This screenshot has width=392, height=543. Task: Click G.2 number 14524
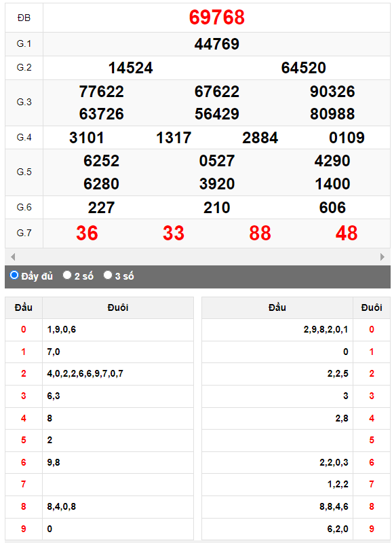pos(130,68)
